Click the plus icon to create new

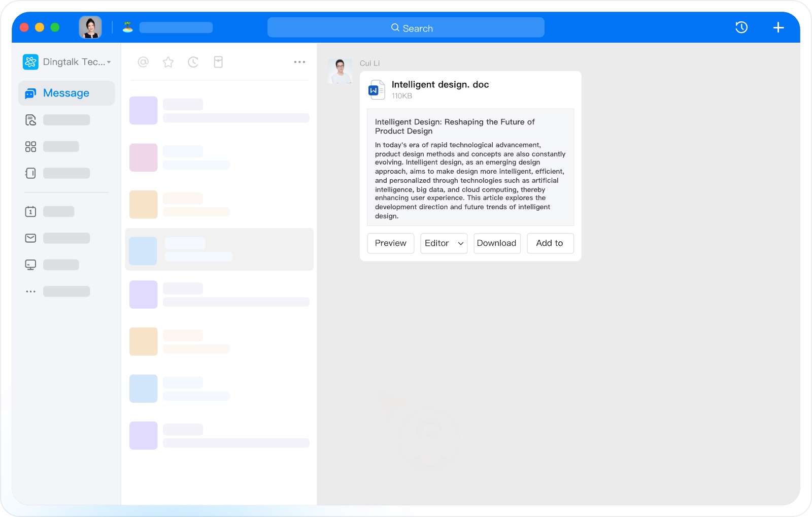[x=779, y=27]
